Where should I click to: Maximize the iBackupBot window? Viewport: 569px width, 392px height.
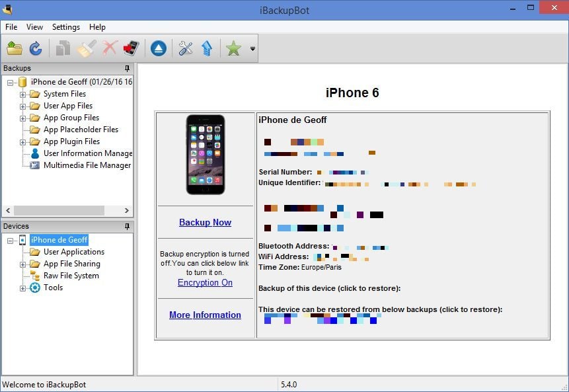click(x=531, y=8)
